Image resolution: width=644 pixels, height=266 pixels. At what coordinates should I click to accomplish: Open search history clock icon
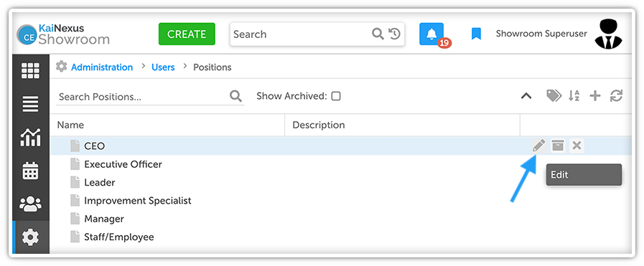pos(394,34)
